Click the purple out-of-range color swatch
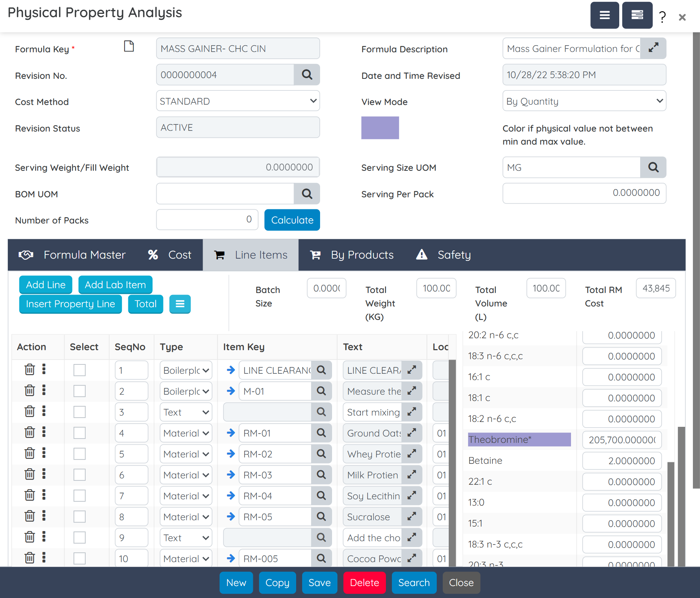 tap(380, 128)
